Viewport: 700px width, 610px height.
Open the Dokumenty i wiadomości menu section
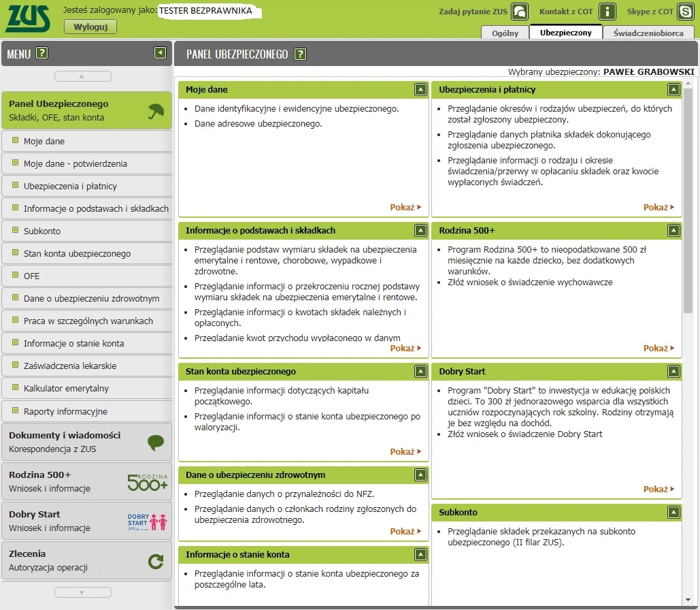point(87,442)
